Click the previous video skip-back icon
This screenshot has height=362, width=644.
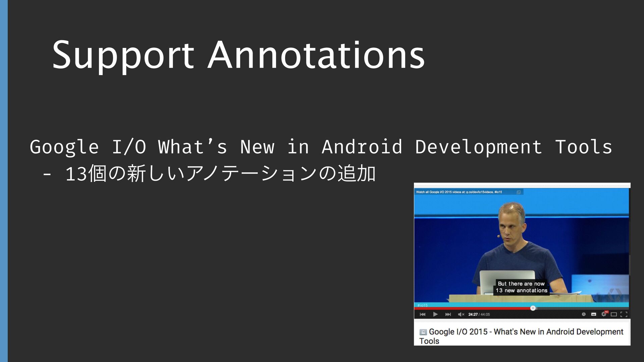tap(423, 314)
